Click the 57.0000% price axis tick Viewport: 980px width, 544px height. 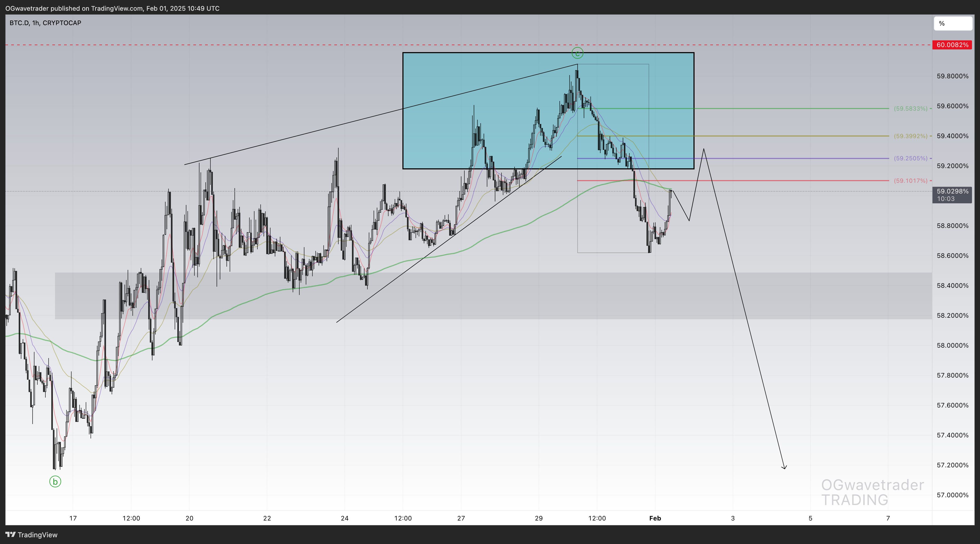(x=952, y=495)
